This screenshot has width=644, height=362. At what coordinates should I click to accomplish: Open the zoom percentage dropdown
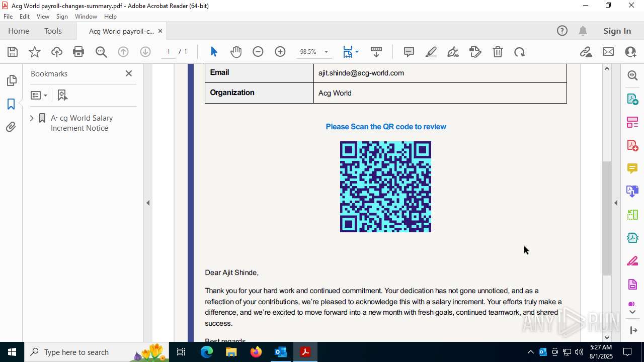coord(326,52)
